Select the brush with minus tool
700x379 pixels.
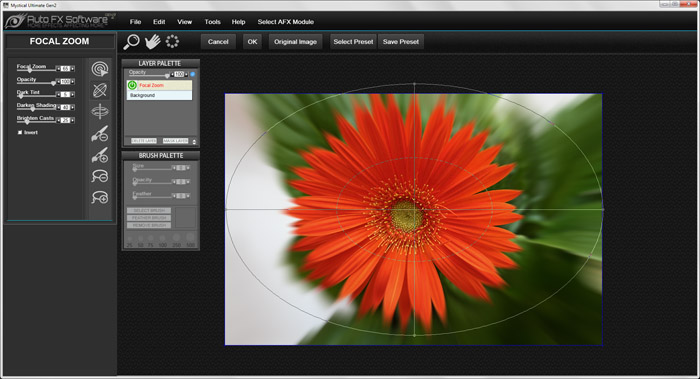tap(100, 133)
